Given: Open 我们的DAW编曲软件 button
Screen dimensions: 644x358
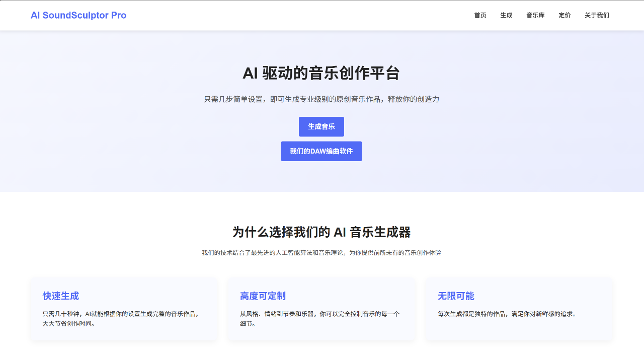Looking at the screenshot, I should click(x=321, y=151).
